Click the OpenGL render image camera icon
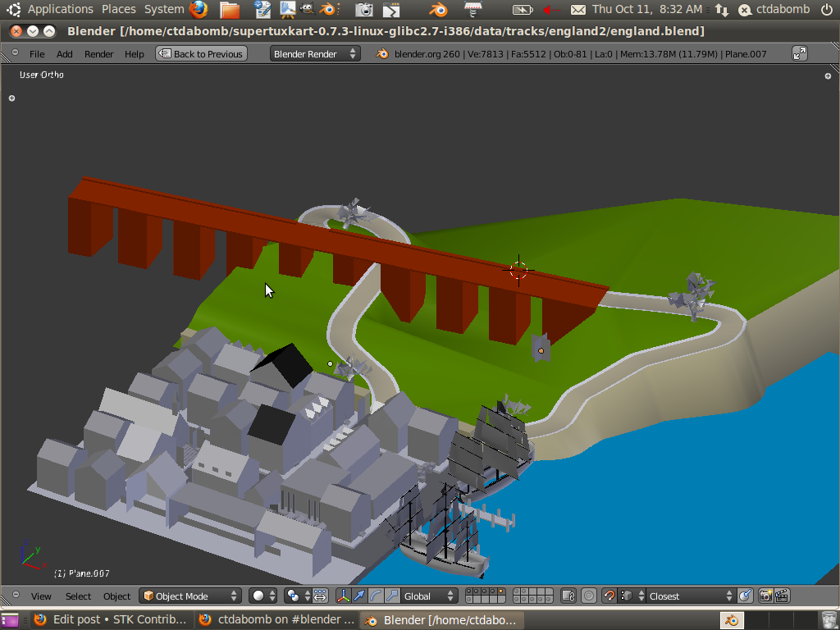 765,596
